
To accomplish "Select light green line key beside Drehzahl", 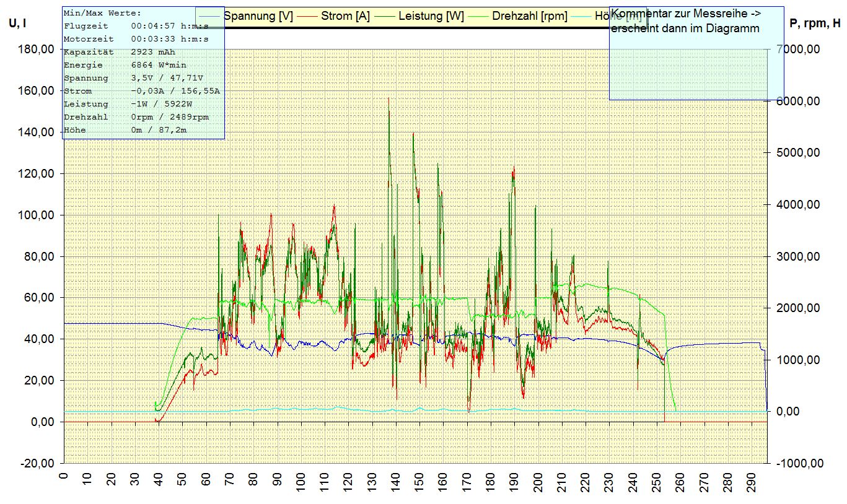I will 478,16.
